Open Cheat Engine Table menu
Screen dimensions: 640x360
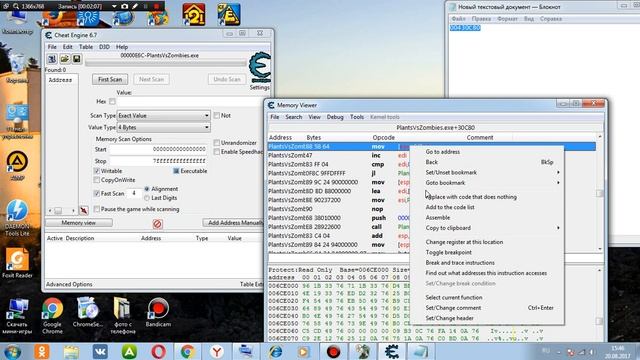(x=86, y=47)
